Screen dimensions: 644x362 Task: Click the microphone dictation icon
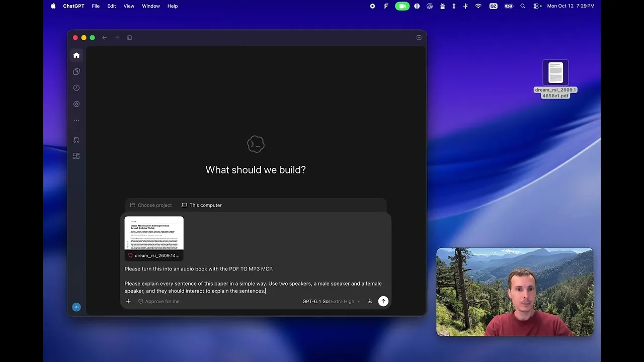coord(370,301)
